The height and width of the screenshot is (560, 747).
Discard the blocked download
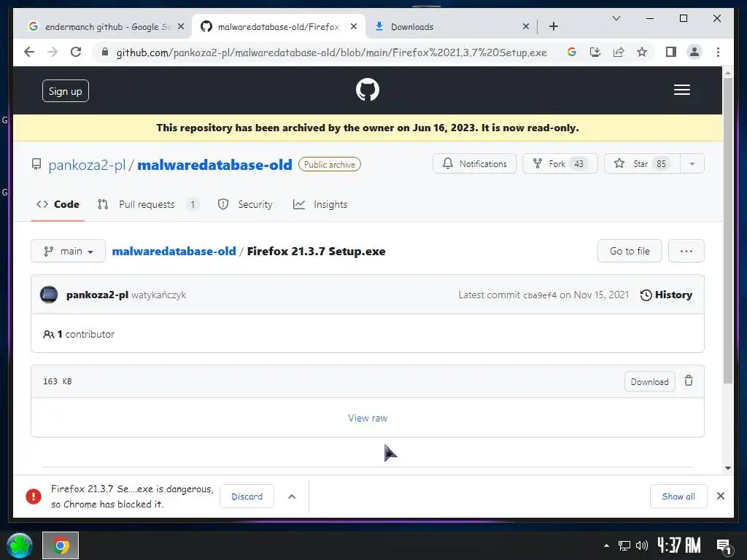click(x=247, y=496)
